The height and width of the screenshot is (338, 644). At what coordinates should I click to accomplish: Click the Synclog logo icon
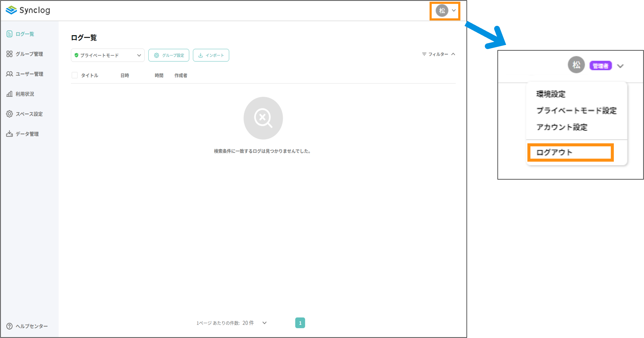point(11,10)
